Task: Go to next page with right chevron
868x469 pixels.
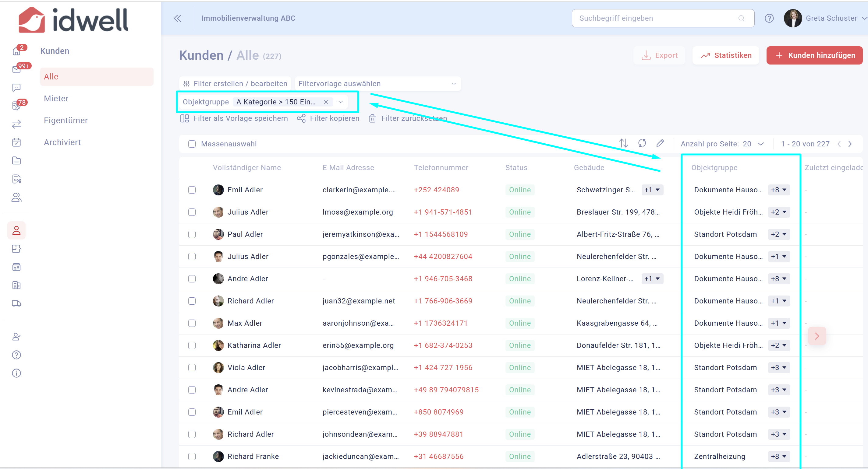Action: click(850, 144)
